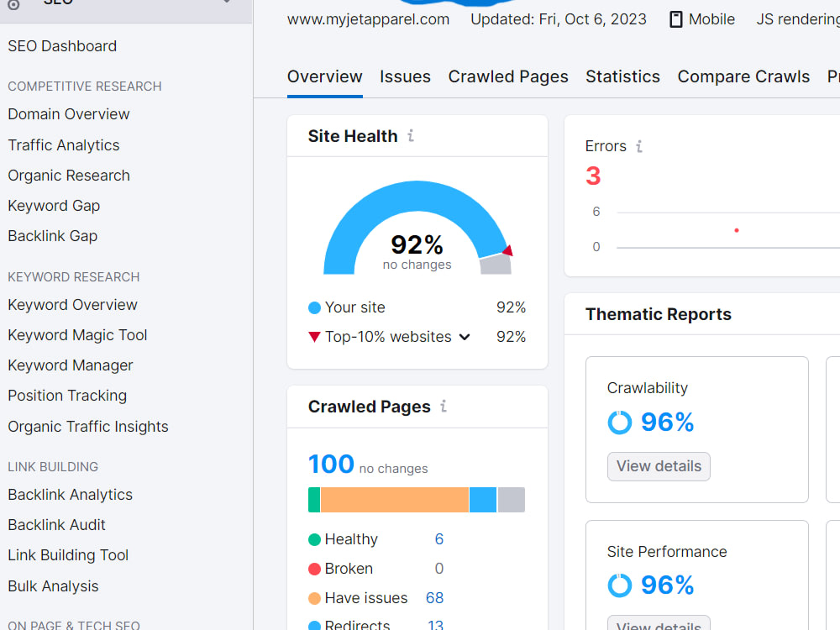The height and width of the screenshot is (630, 840).
Task: Click the JS rendering label
Action: (x=798, y=20)
